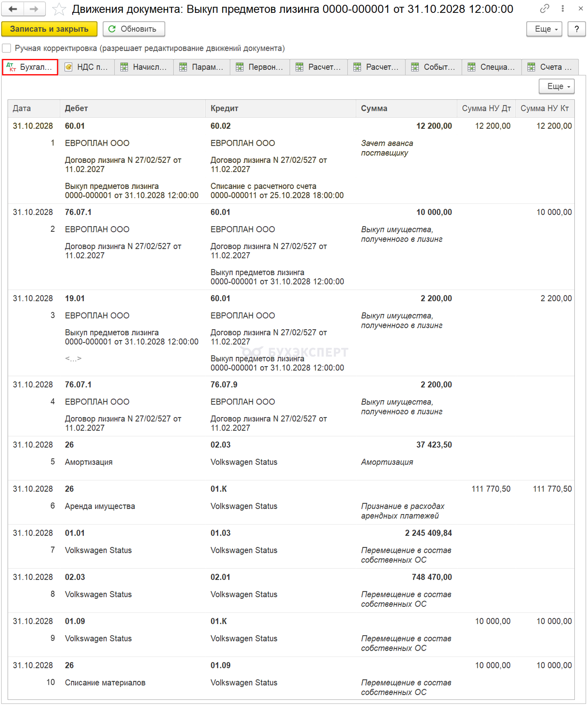Select debit account 01.09 in row 9
588x705 pixels.
coord(75,621)
